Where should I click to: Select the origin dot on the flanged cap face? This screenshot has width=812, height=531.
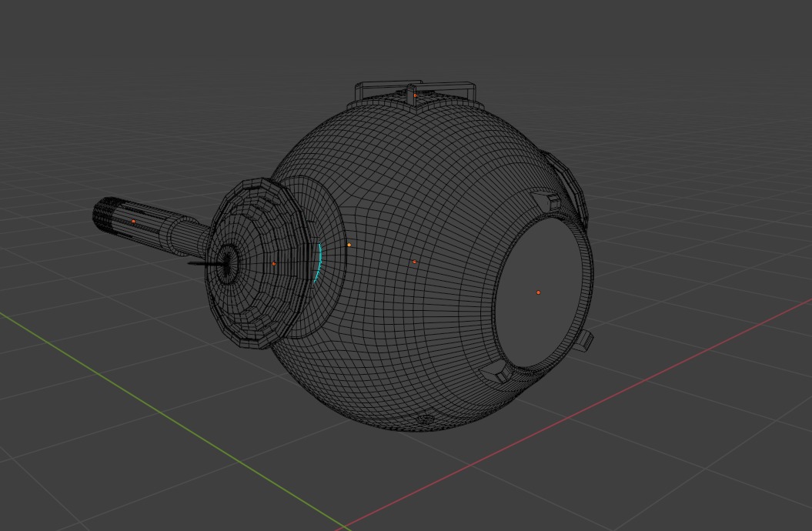(x=274, y=264)
